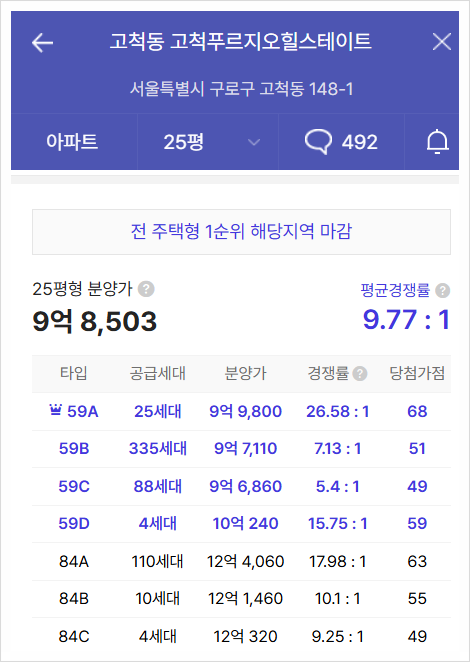470x662 pixels.
Task: Click the 9억 6,860 price cell
Action: pyautogui.click(x=245, y=486)
